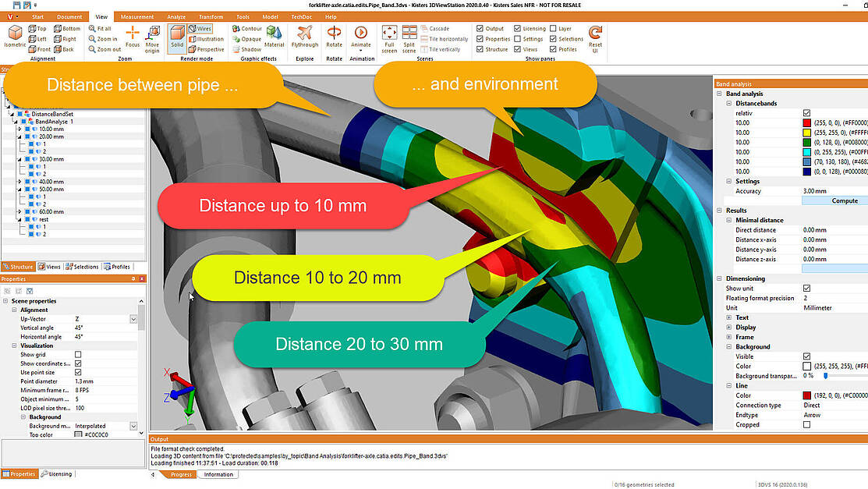Enable Settings pane checkbox

pos(517,39)
